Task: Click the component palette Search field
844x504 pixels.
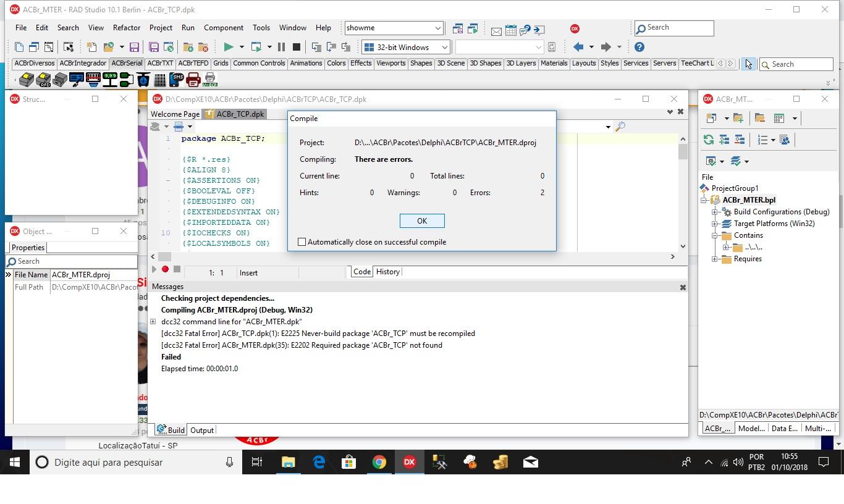Action: (796, 64)
